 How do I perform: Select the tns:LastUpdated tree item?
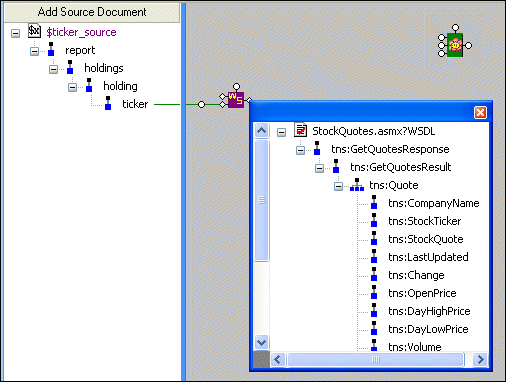pyautogui.click(x=428, y=257)
